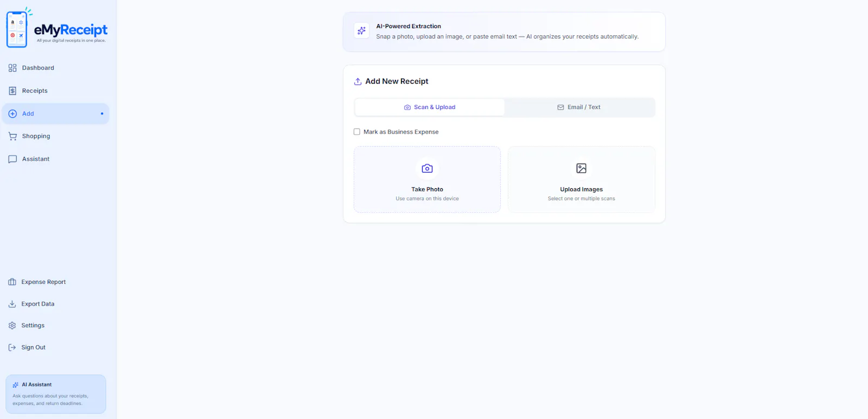The width and height of the screenshot is (868, 419).
Task: Click the Mark as Business Expense label
Action: [401, 132]
